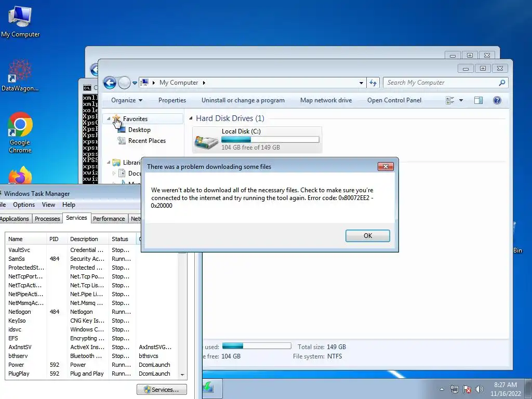Click the Explorer forward navigation arrow
This screenshot has width=532, height=399.
pyautogui.click(x=124, y=83)
